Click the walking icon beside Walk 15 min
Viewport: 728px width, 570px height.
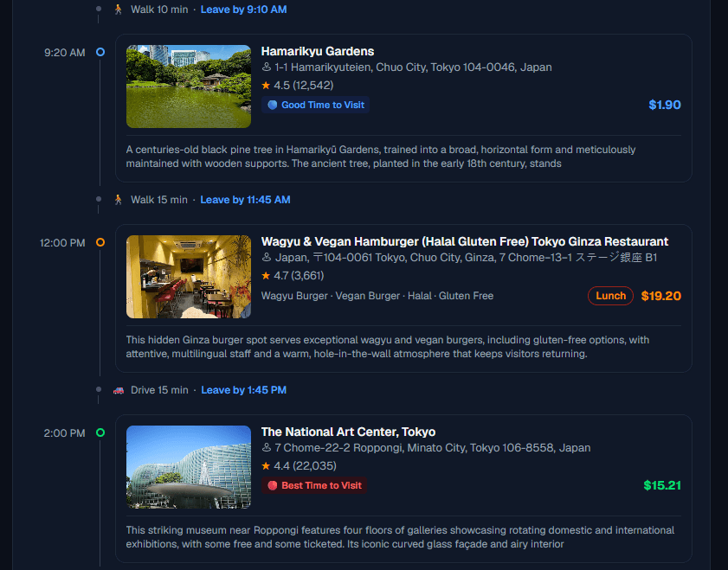pyautogui.click(x=119, y=200)
